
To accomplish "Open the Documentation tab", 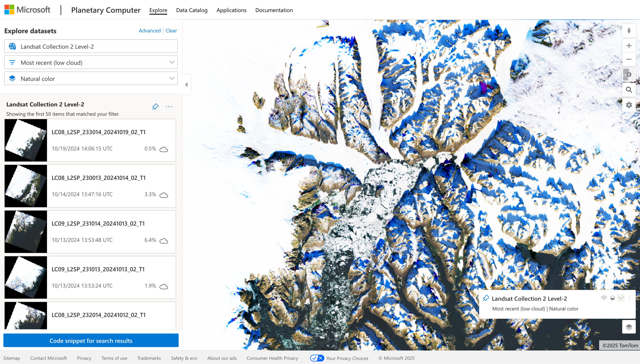I will (x=274, y=10).
